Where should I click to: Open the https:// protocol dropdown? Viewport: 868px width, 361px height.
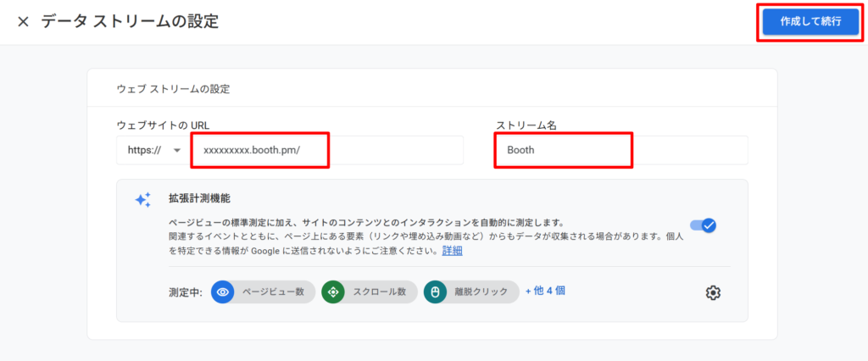(151, 150)
